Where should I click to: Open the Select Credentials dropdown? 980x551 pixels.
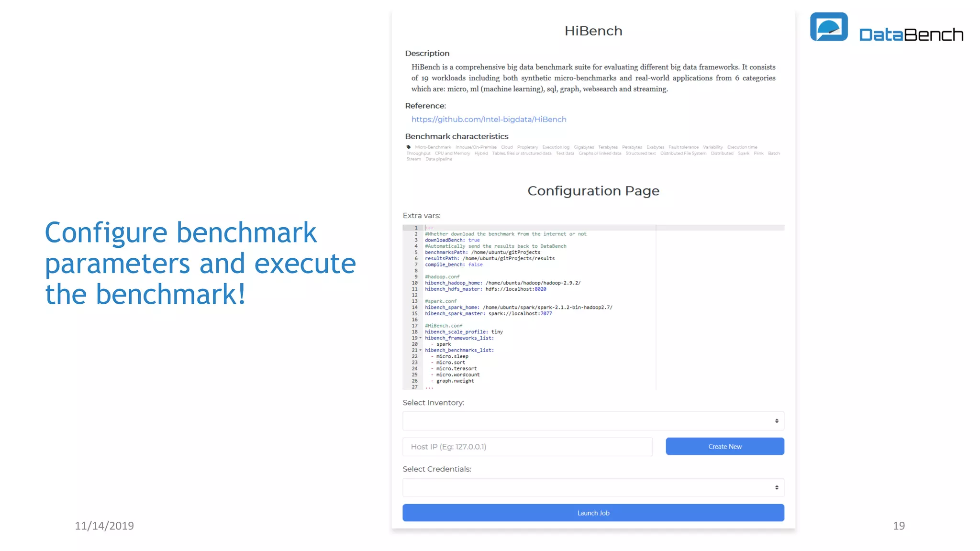tap(593, 487)
